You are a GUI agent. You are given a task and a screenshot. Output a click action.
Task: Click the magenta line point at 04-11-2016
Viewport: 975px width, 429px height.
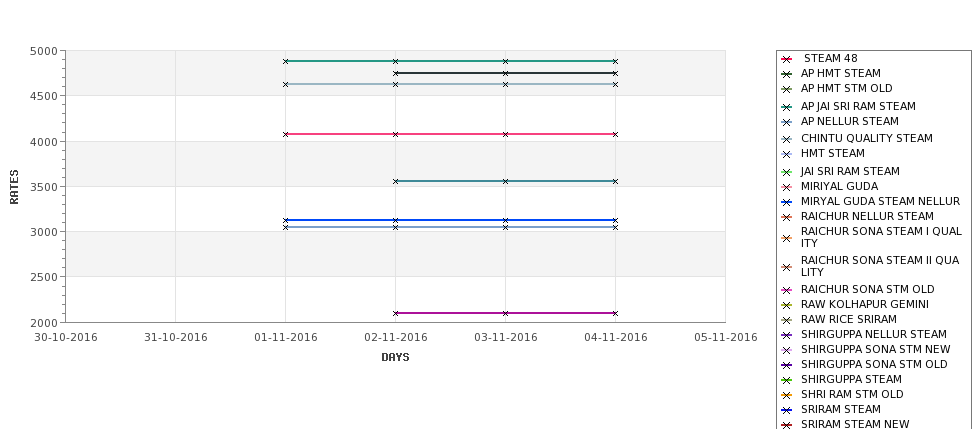pos(615,313)
